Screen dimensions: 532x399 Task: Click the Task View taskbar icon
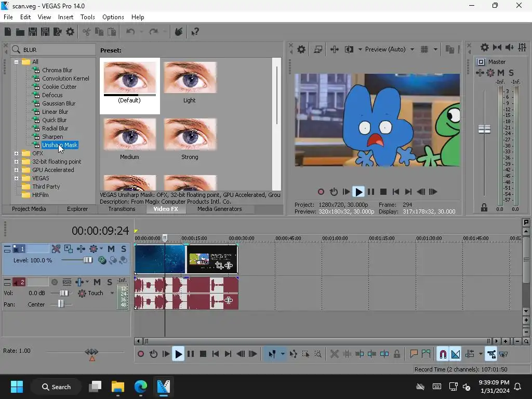pyautogui.click(x=96, y=387)
